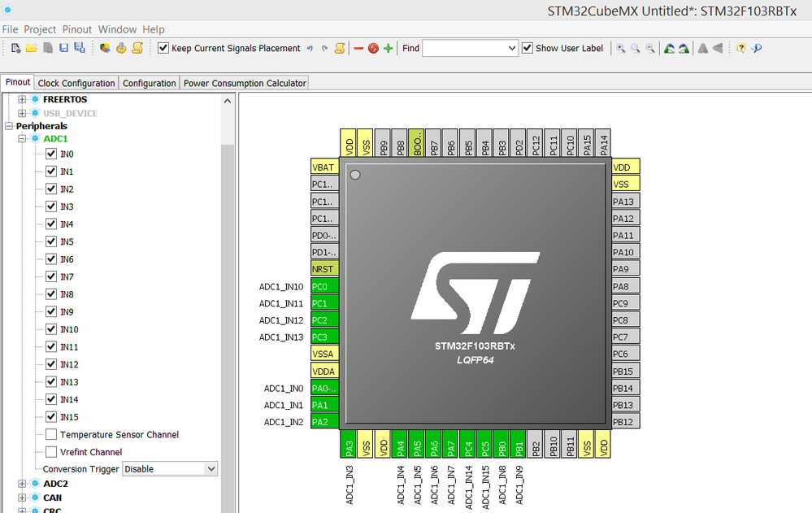
Task: Undo the last pinout change
Action: 310,48
